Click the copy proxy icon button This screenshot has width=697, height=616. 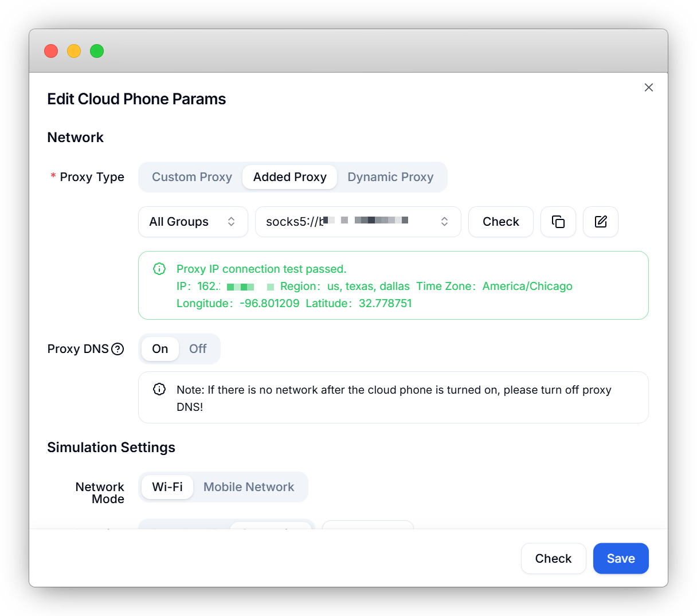pyautogui.click(x=558, y=222)
